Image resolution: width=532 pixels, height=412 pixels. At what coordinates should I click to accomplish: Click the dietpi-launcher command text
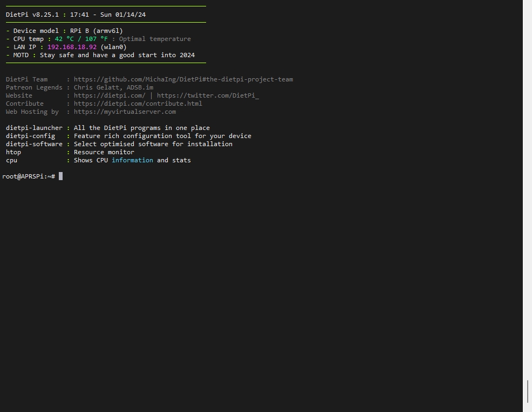pos(34,128)
